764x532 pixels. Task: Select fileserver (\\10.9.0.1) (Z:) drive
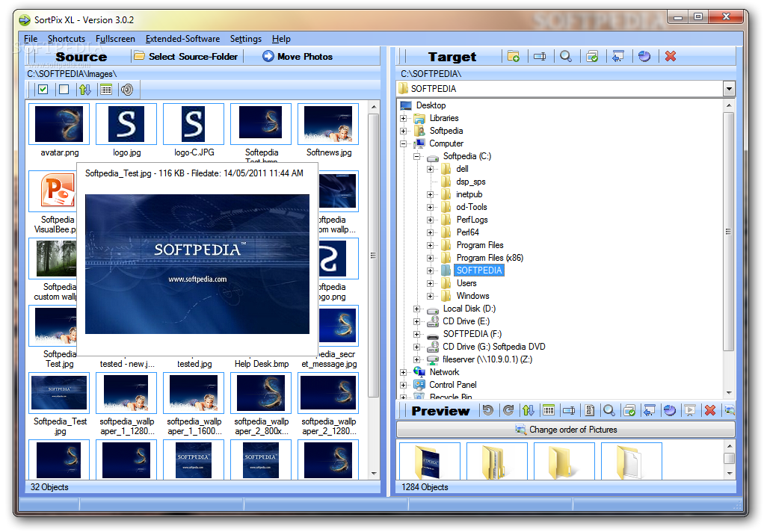point(487,359)
